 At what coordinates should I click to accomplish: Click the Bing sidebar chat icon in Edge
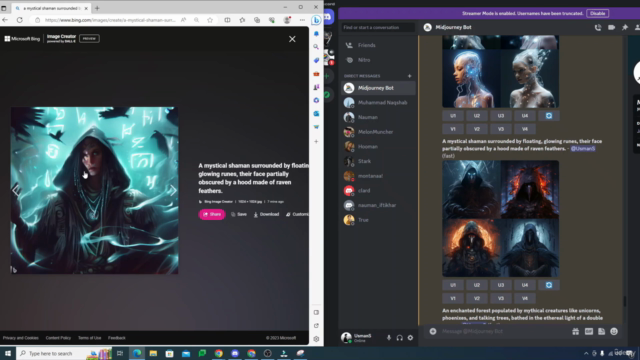coord(316,20)
